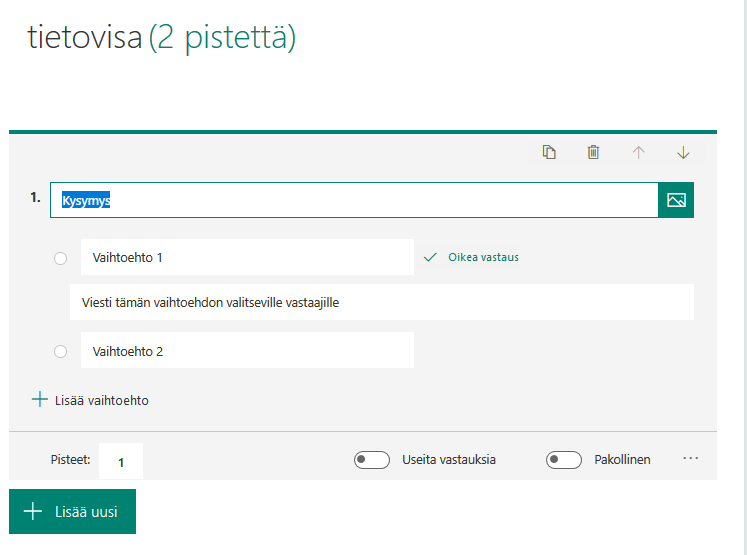The image size is (747, 555).
Task: Delete the question using trash icon
Action: pyautogui.click(x=593, y=152)
